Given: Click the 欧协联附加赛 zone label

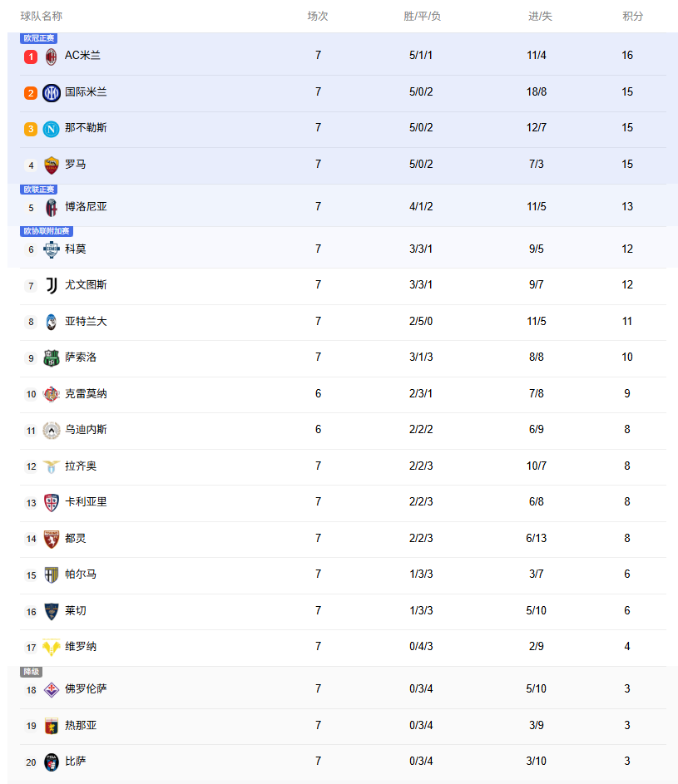Looking at the screenshot, I should point(47,231).
